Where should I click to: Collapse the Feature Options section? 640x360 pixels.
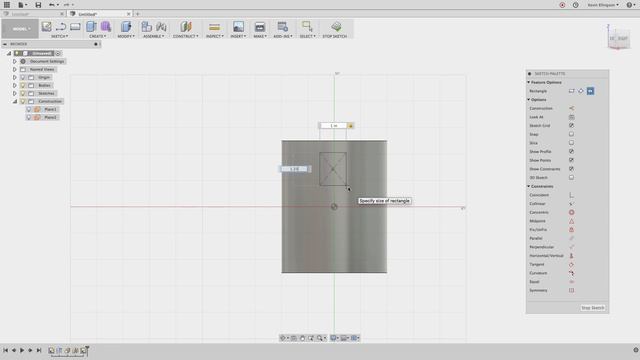(x=529, y=82)
